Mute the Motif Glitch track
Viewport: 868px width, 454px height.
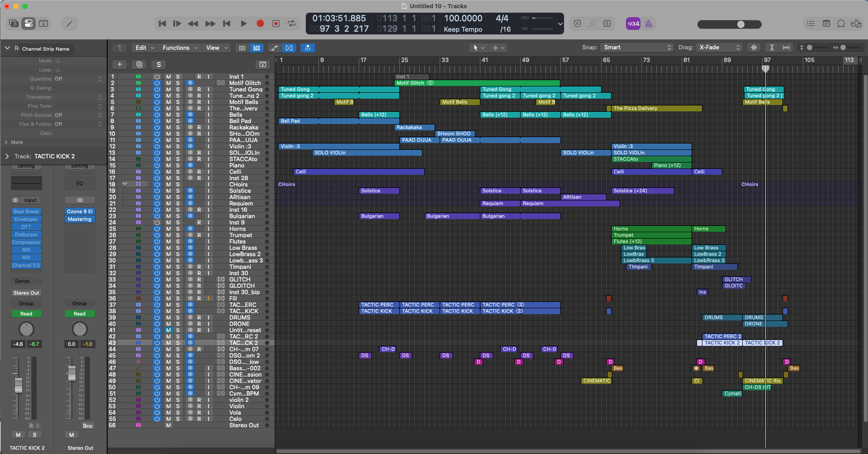coord(168,83)
